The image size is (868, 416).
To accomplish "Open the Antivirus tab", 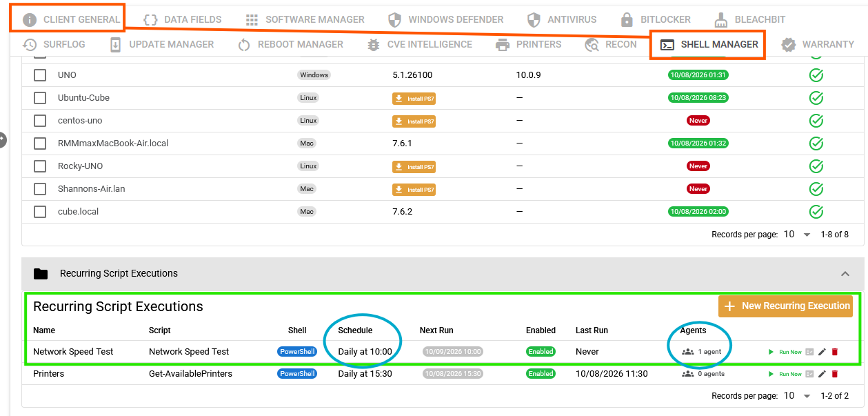I will (x=562, y=19).
